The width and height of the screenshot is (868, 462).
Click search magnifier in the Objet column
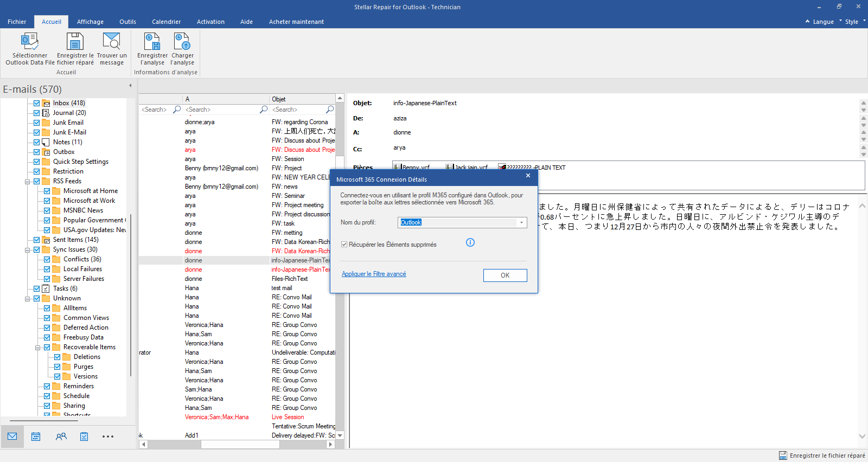330,110
